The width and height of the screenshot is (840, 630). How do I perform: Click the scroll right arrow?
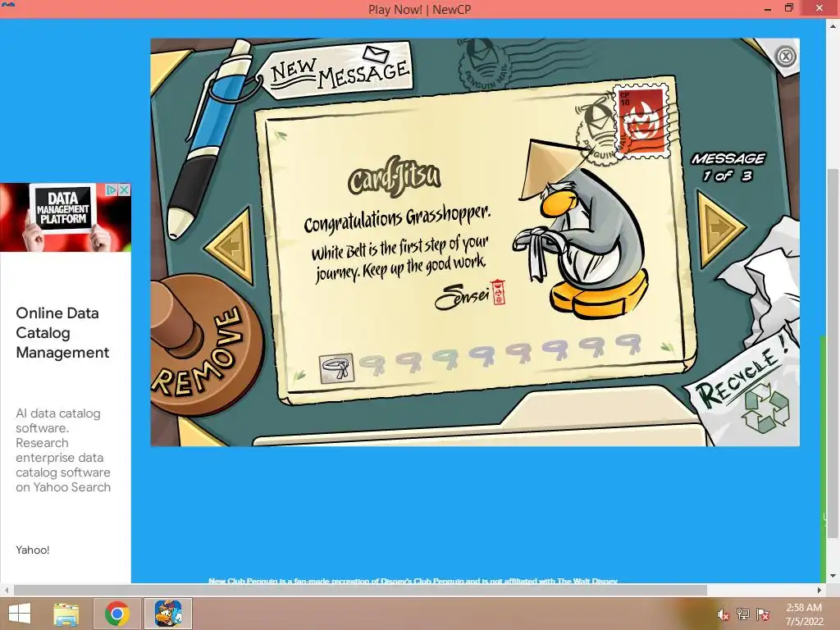tap(819, 590)
